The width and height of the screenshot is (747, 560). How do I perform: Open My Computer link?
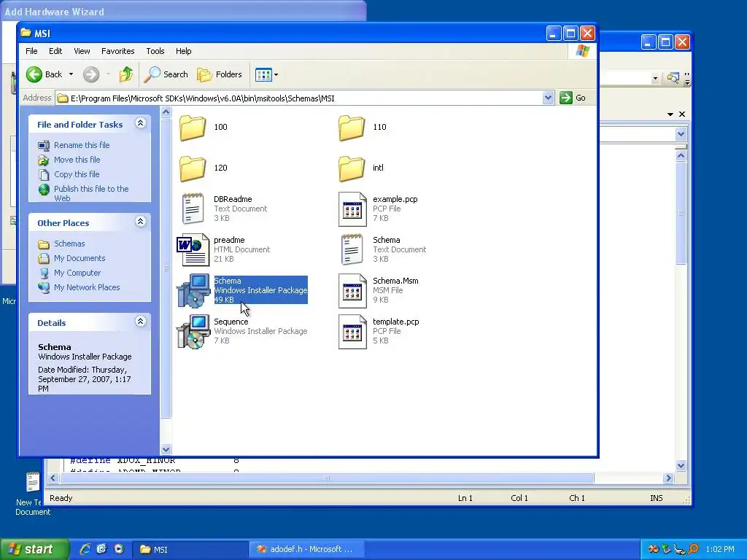point(77,273)
